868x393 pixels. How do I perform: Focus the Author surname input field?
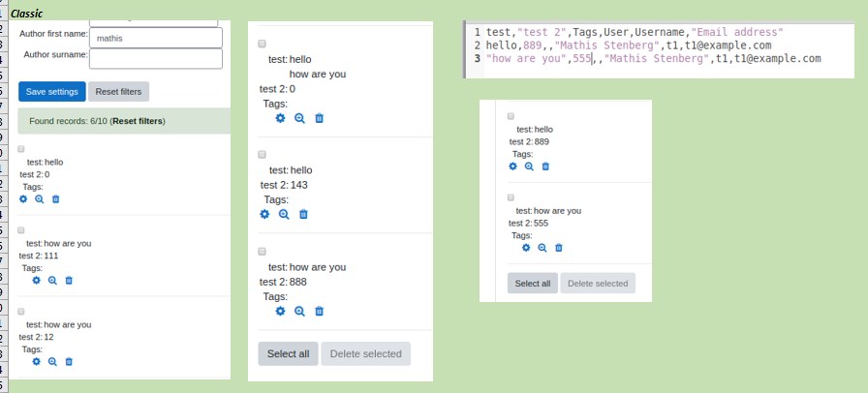pos(156,59)
